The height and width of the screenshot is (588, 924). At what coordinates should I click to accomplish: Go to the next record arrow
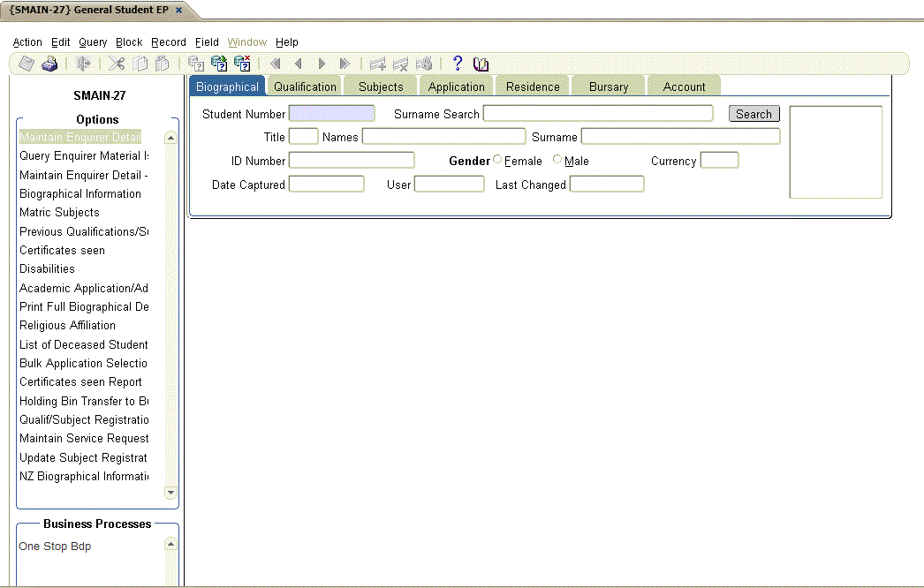(322, 64)
